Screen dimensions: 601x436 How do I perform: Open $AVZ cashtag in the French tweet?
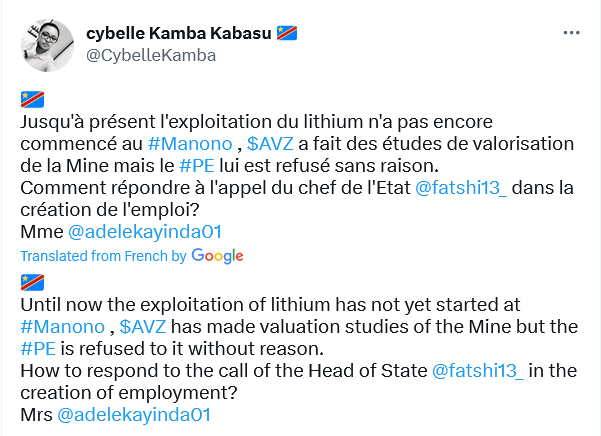[x=270, y=144]
